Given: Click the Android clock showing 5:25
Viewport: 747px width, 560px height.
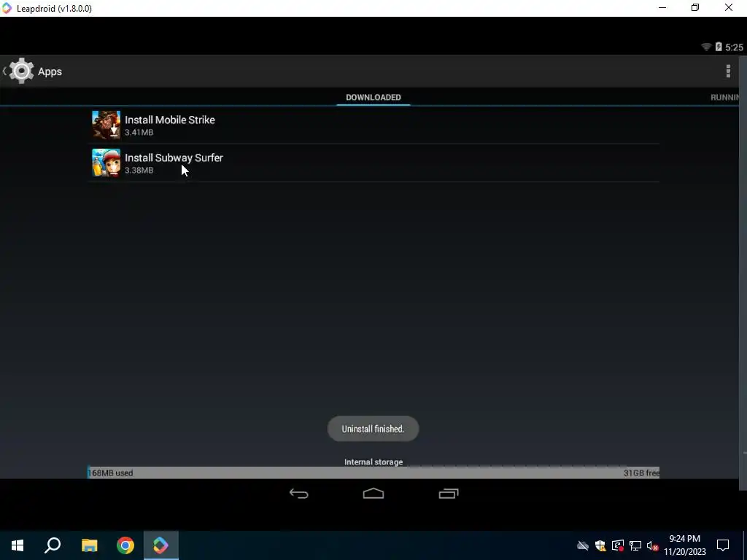Looking at the screenshot, I should coord(734,47).
